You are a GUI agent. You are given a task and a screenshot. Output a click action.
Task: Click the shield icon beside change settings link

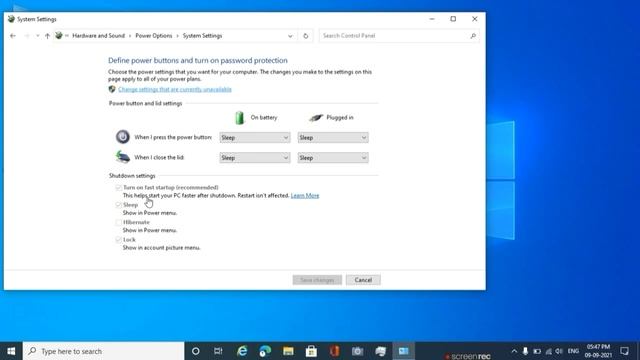(112, 89)
